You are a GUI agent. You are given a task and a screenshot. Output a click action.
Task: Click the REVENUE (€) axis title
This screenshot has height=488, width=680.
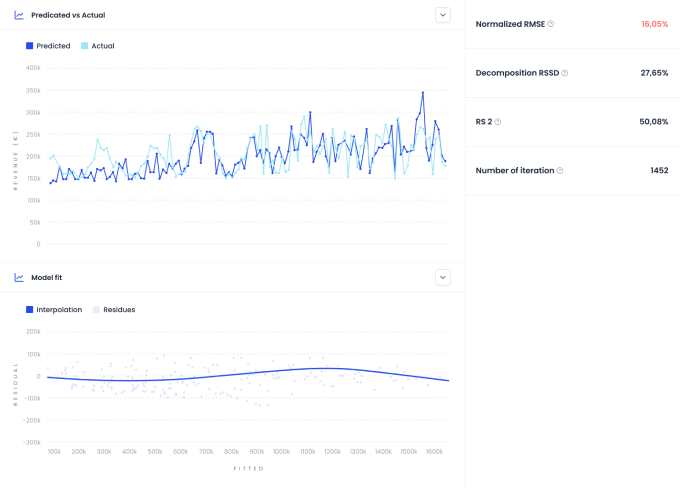(x=16, y=160)
